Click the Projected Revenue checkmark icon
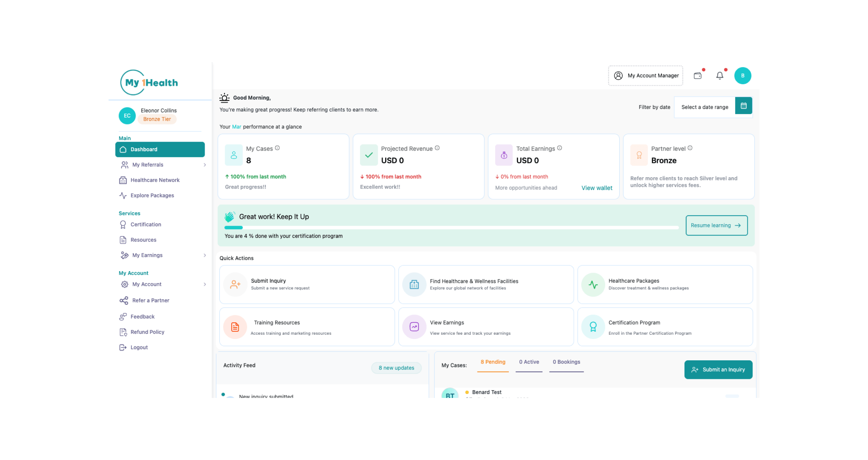Screen dimensions: 868x460 369,155
